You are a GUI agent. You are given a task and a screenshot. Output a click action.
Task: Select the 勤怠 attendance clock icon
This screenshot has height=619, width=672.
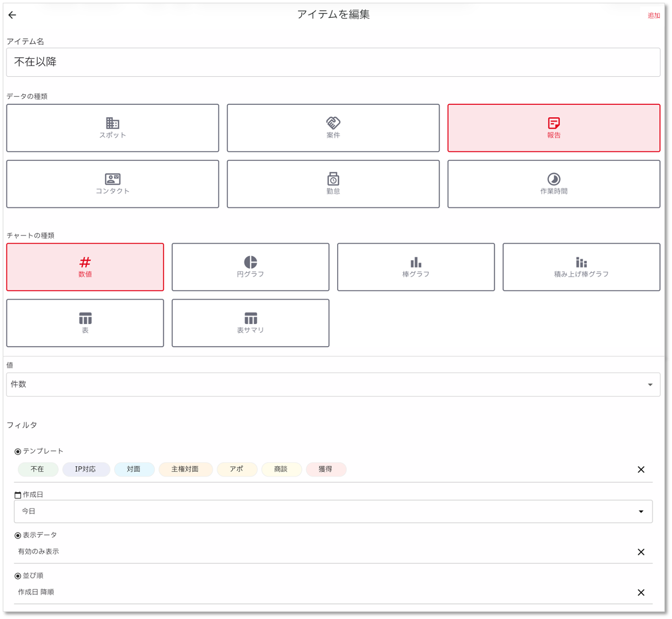click(333, 179)
